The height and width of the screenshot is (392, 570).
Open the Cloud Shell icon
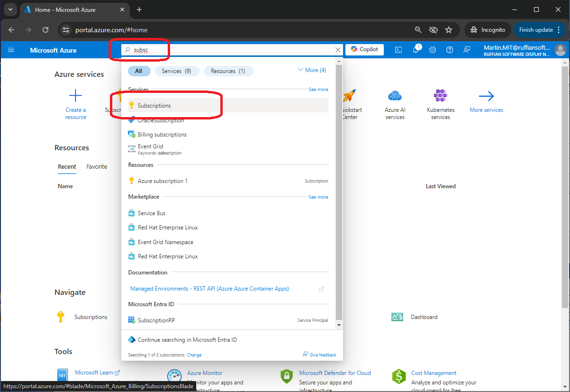(399, 50)
